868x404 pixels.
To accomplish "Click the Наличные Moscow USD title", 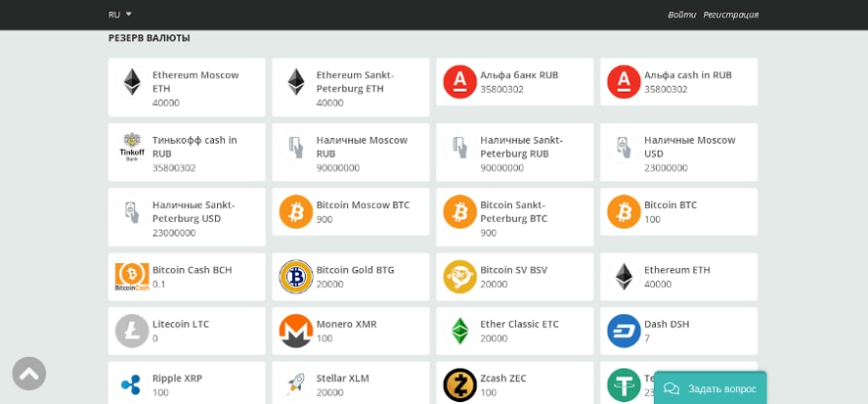I will click(x=689, y=147).
